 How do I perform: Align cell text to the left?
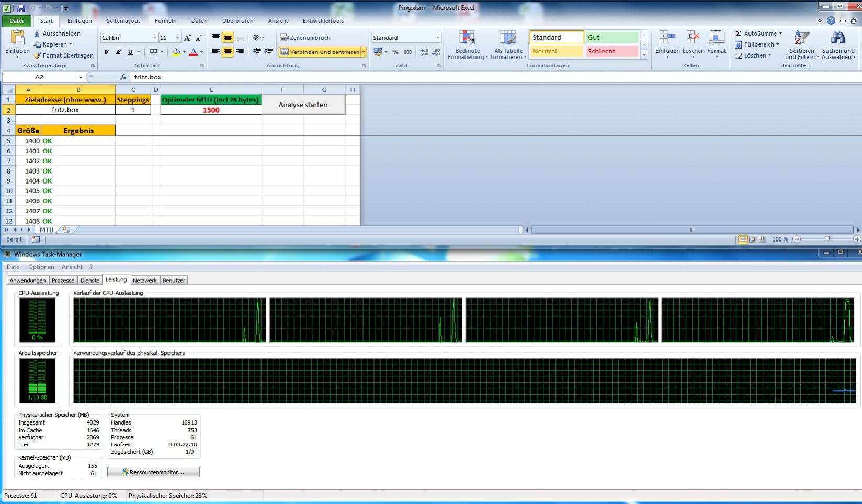click(216, 52)
